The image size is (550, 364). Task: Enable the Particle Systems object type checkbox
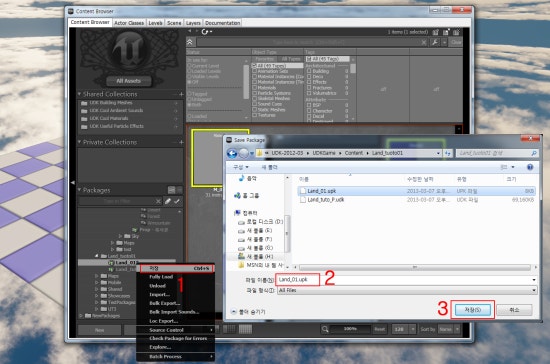click(x=255, y=93)
